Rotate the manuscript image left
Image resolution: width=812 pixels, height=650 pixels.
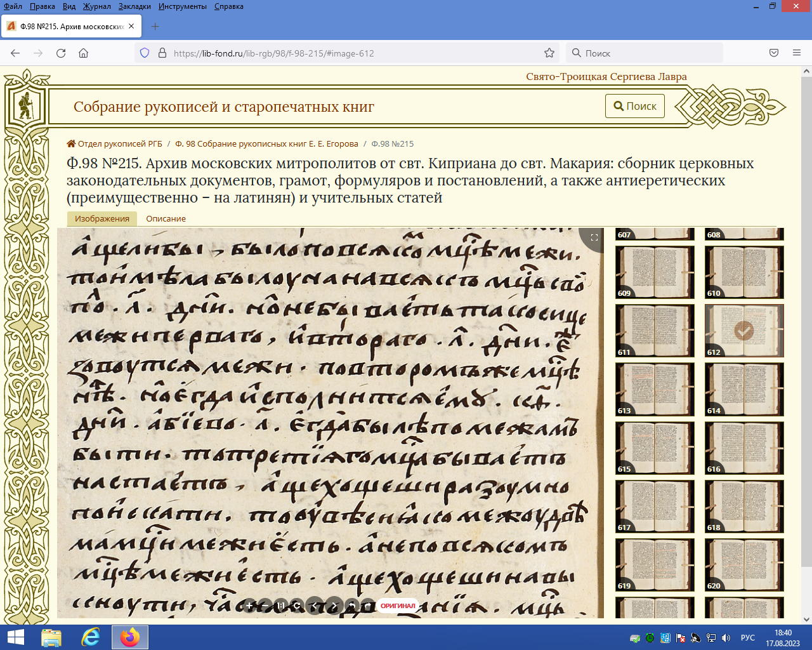[x=351, y=606]
